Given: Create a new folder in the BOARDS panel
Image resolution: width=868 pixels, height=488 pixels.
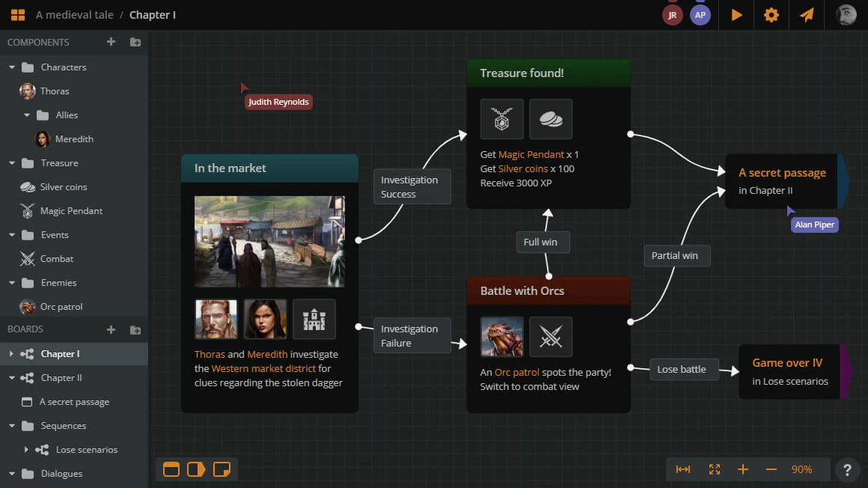Looking at the screenshot, I should [x=133, y=329].
